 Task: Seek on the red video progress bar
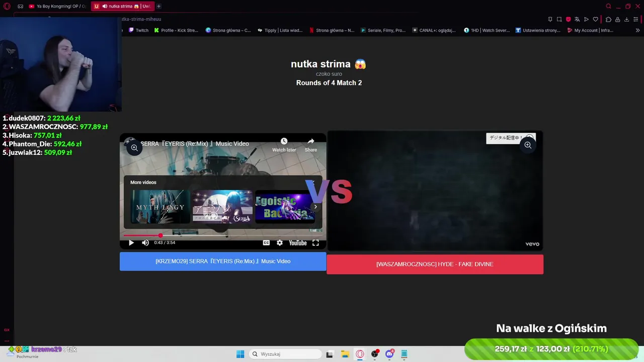[223, 235]
